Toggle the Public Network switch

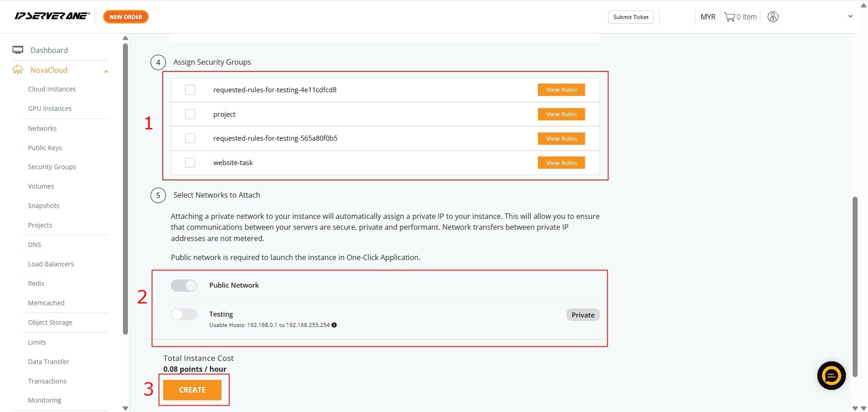point(184,285)
